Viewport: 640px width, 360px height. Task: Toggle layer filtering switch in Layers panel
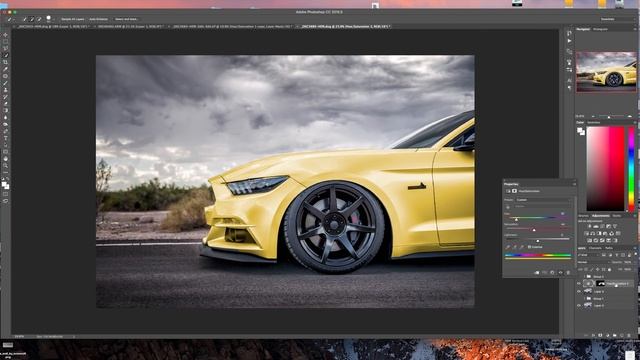(x=636, y=254)
